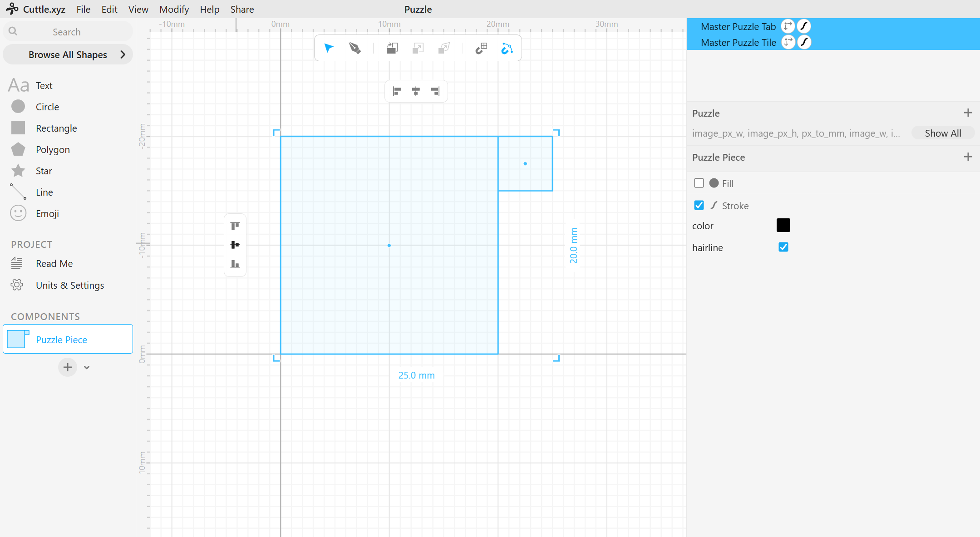Click the group into component icon
980x537 pixels.
pyautogui.click(x=392, y=48)
